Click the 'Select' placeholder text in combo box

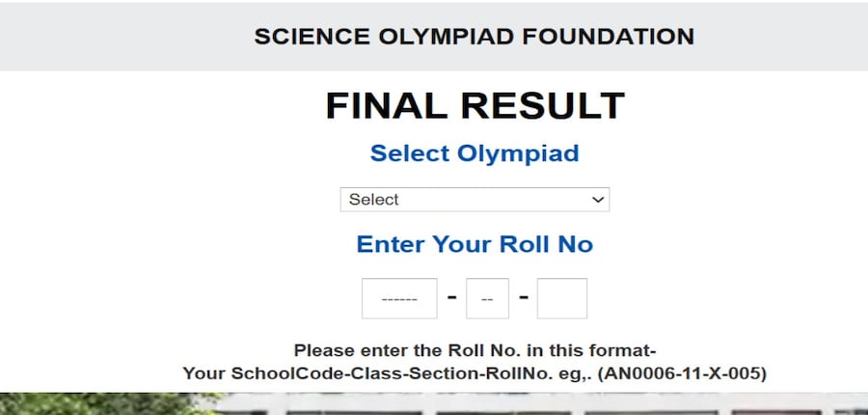[374, 200]
